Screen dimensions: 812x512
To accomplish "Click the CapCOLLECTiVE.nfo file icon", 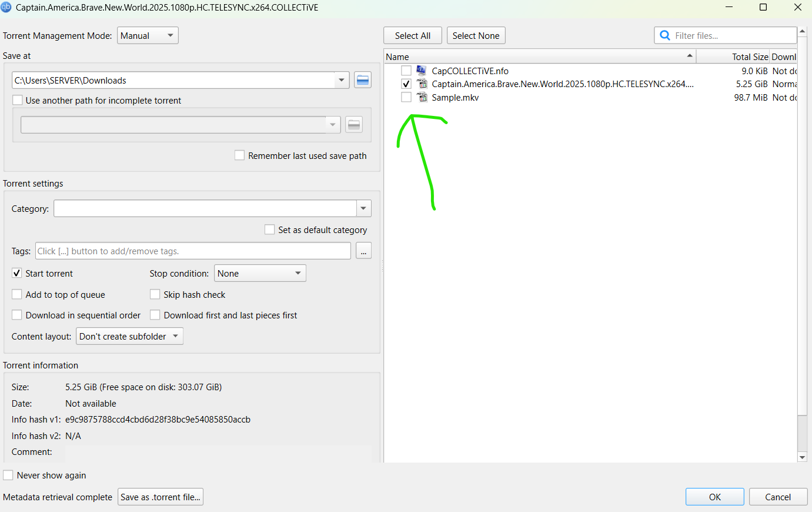I will 422,71.
